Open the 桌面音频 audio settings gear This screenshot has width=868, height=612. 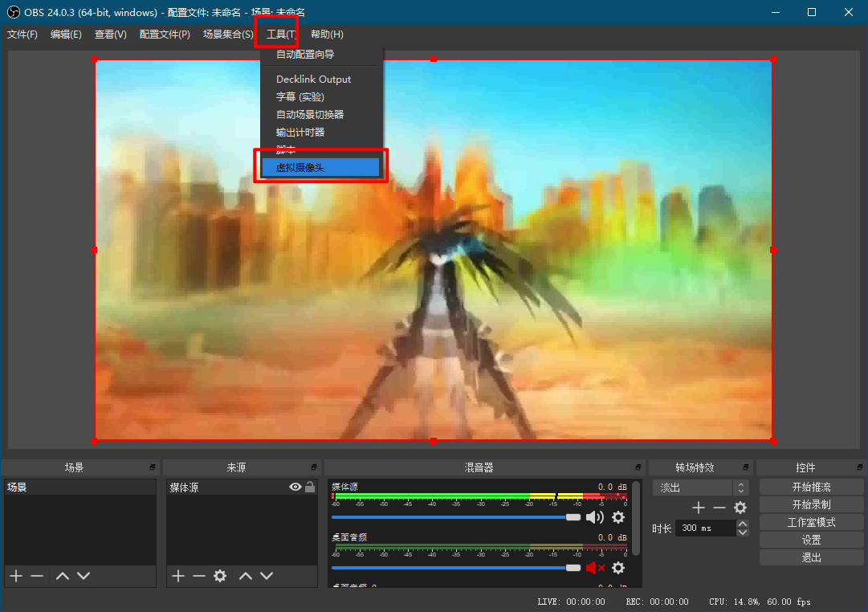coord(618,568)
